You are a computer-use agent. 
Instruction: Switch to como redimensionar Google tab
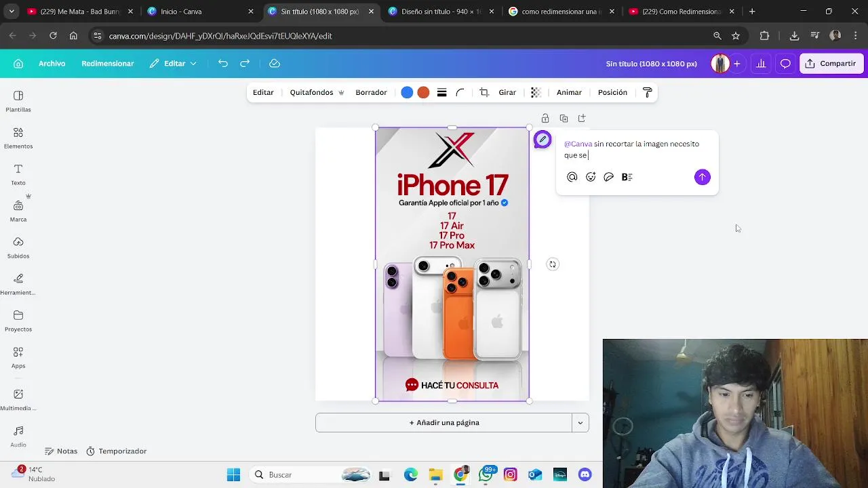click(562, 12)
